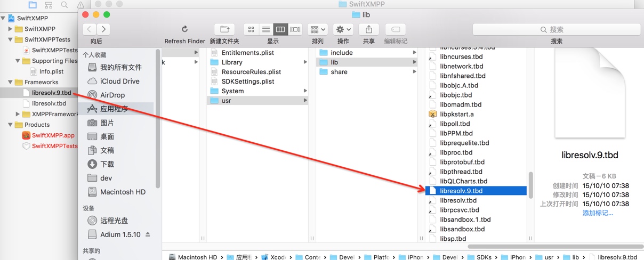Click the edit tags toolbar icon
Screen dimensions: 644x260
[x=396, y=29]
